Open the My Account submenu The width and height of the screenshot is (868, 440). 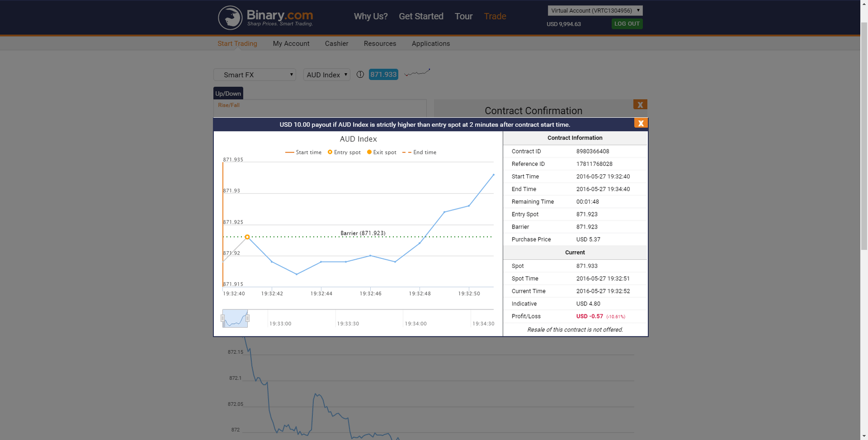tap(291, 43)
